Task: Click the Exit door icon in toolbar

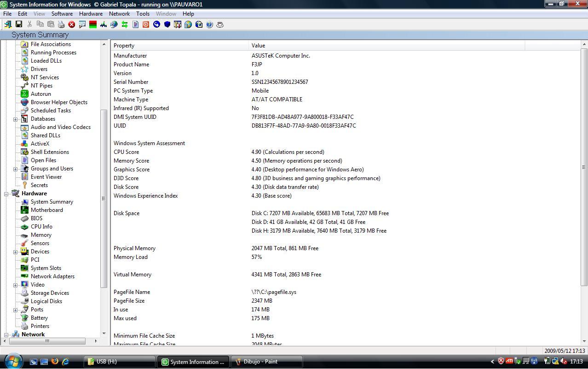Action: [8, 24]
